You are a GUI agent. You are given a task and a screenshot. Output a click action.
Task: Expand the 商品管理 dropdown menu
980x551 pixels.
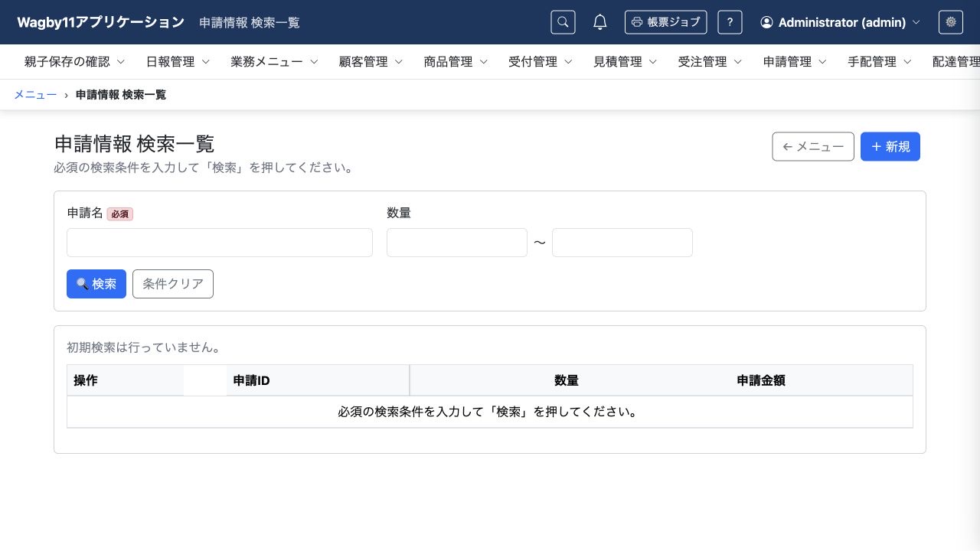point(456,62)
